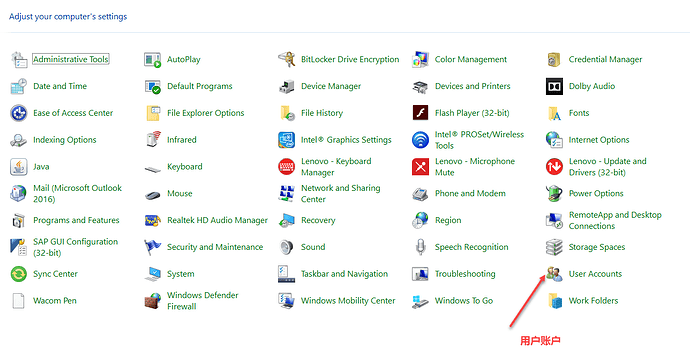Open Security and Maintenance flag icon
The image size is (690, 362).
153,247
